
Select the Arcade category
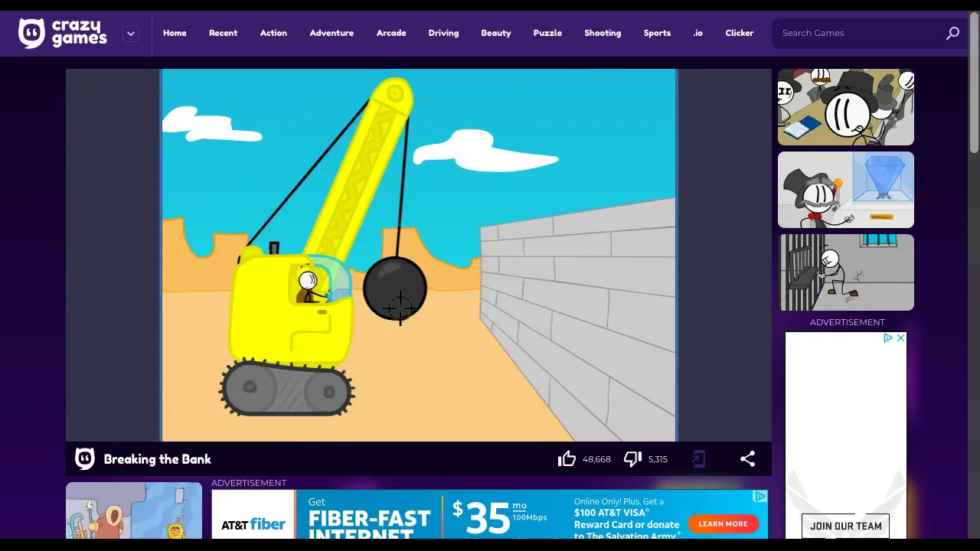pos(391,33)
